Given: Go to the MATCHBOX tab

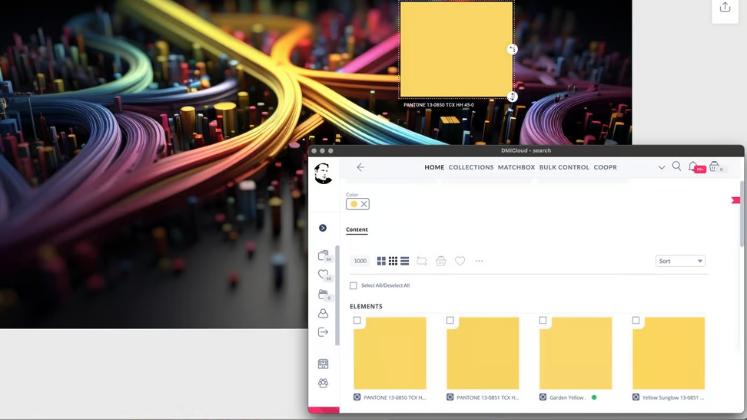Looking at the screenshot, I should point(516,167).
